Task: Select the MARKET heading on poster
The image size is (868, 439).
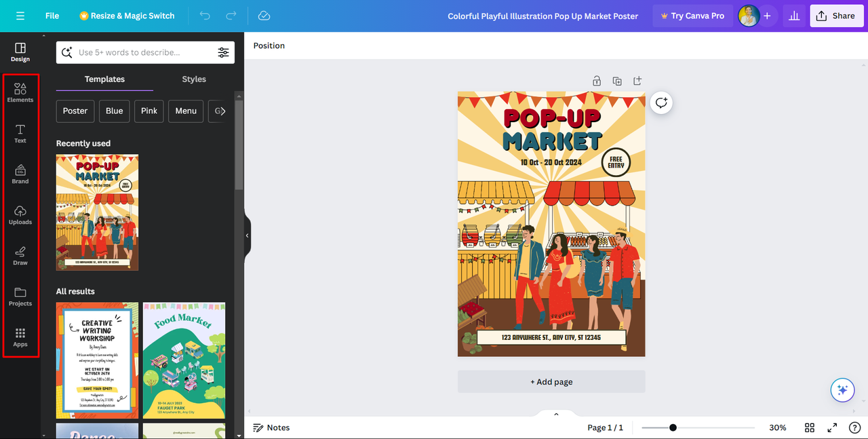Action: [552, 141]
